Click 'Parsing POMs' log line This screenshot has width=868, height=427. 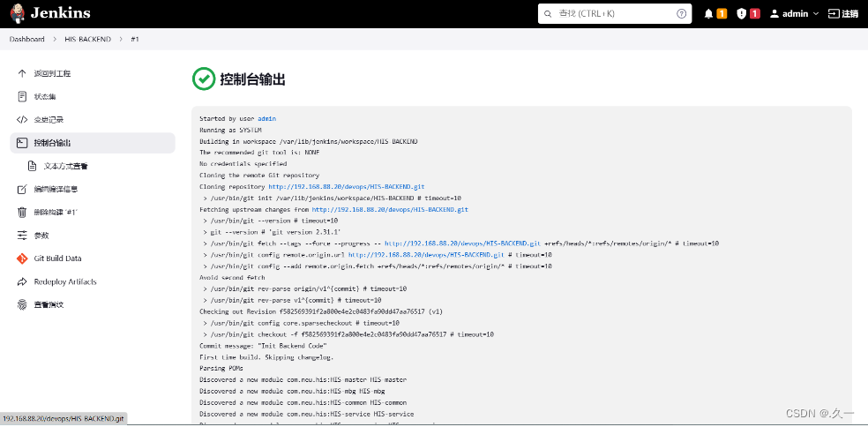click(221, 368)
